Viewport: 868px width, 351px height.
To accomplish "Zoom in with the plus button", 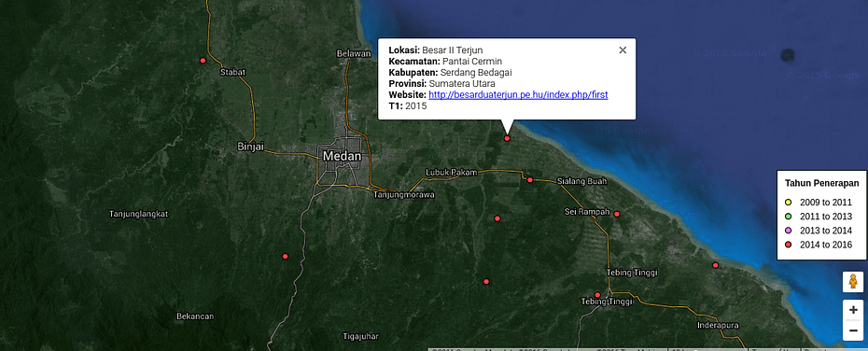I will coord(853,310).
